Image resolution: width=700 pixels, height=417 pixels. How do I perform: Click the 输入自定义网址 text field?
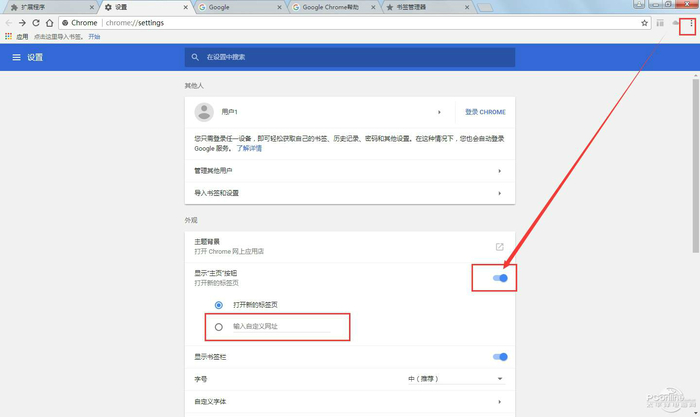tap(281, 326)
